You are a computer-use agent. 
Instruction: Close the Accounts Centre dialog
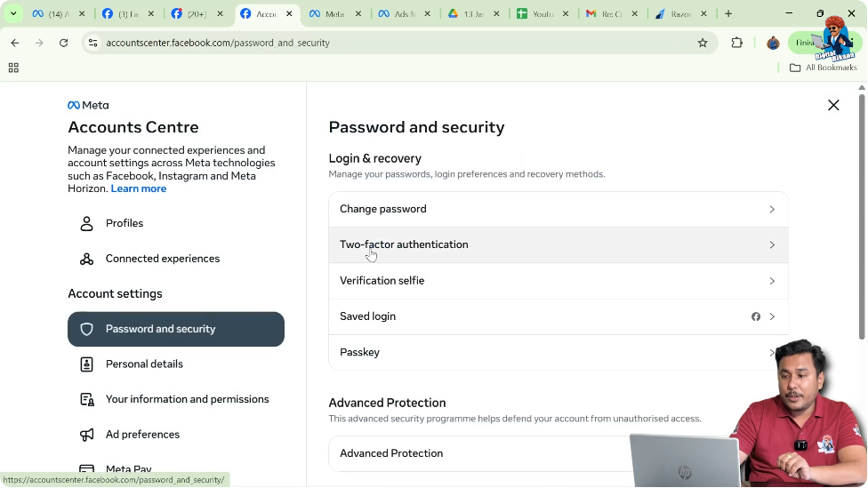point(833,105)
